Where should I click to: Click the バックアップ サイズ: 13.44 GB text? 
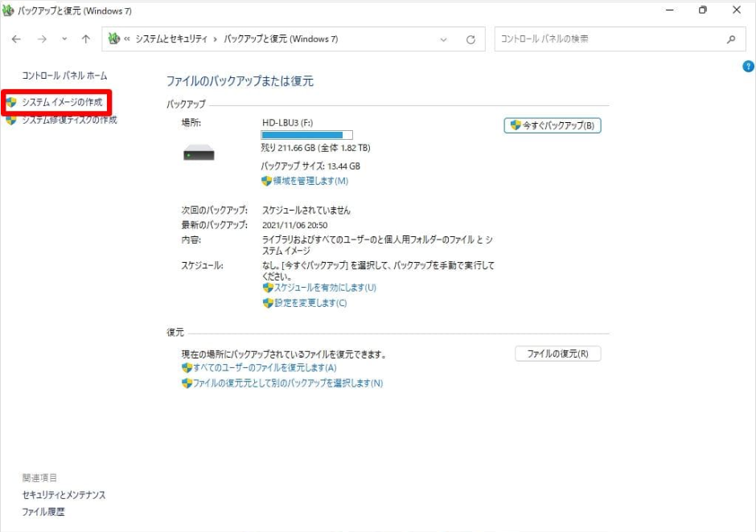pos(310,166)
